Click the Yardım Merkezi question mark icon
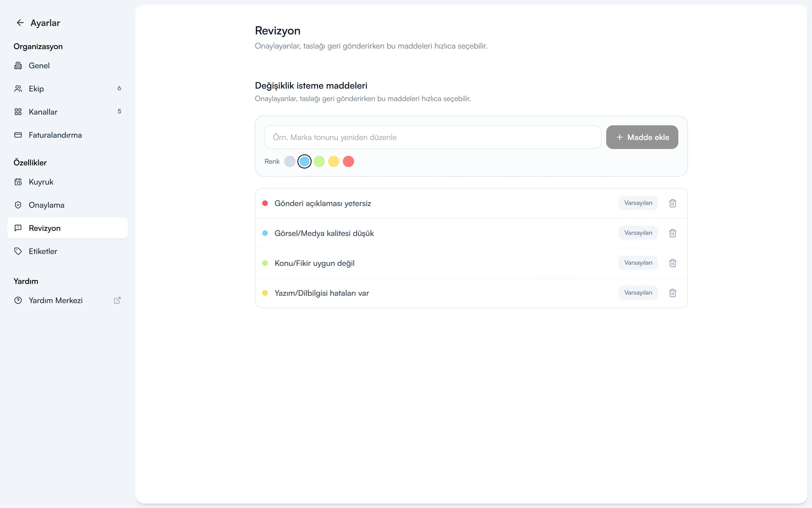 [18, 300]
